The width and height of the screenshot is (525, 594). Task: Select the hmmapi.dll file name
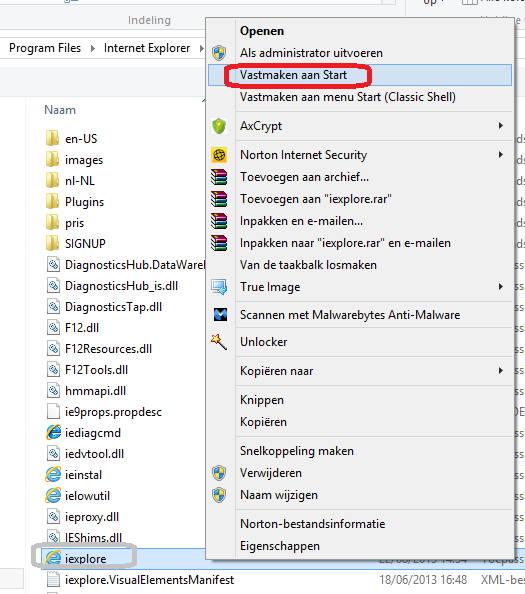pyautogui.click(x=95, y=391)
